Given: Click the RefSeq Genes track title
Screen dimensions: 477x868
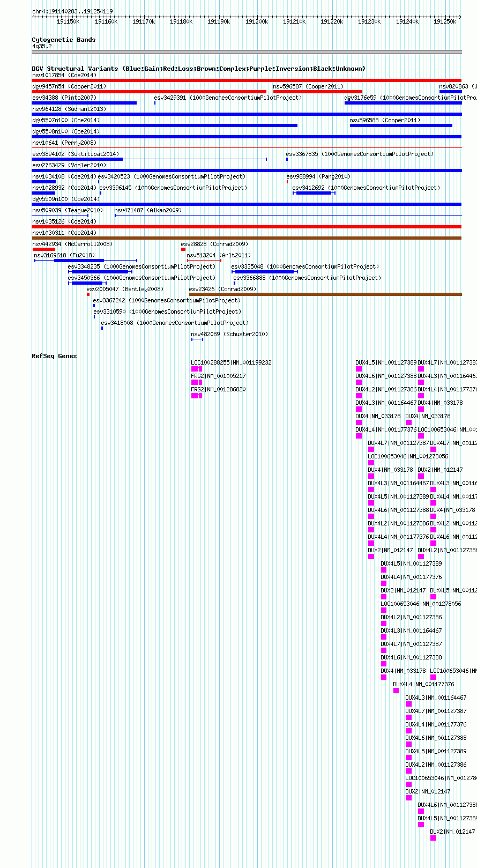Looking at the screenshot, I should click(54, 356).
